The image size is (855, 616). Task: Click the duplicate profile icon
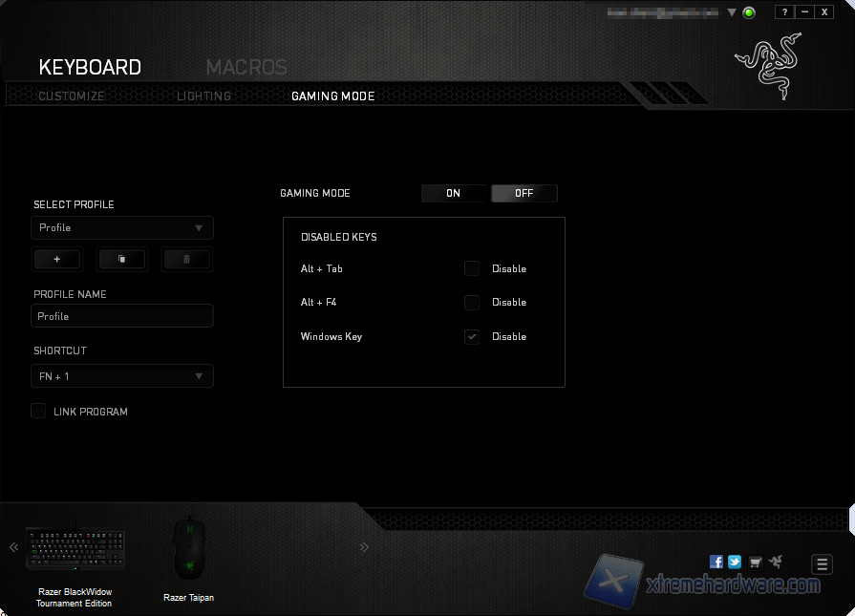click(121, 259)
